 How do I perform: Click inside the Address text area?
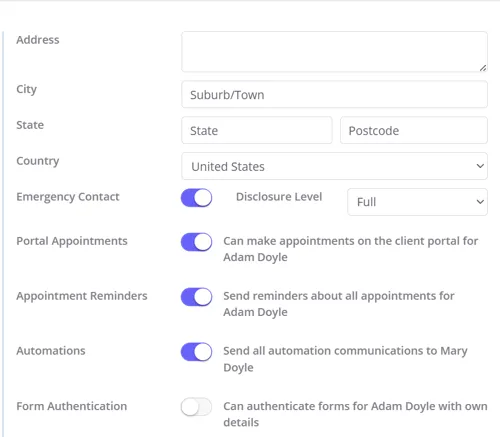(334, 52)
